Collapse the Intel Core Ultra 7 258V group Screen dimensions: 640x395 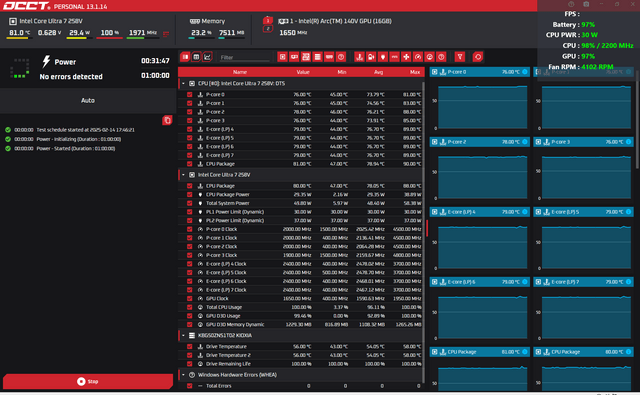coord(183,175)
